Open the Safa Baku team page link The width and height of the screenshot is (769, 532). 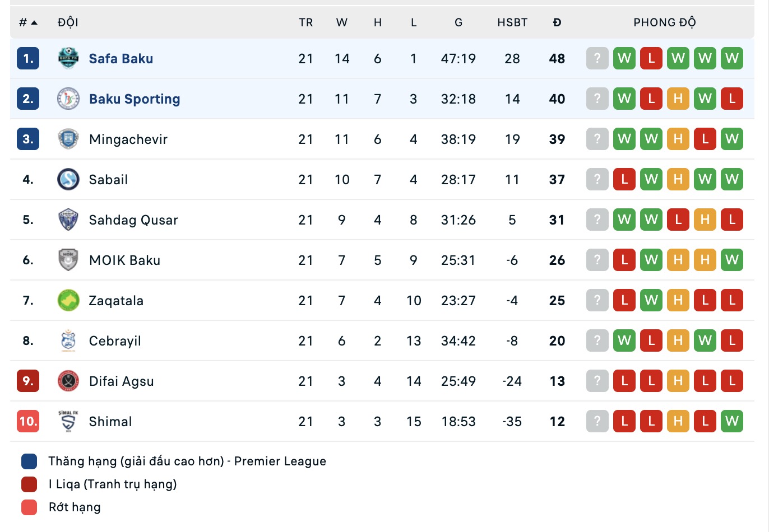pos(121,58)
